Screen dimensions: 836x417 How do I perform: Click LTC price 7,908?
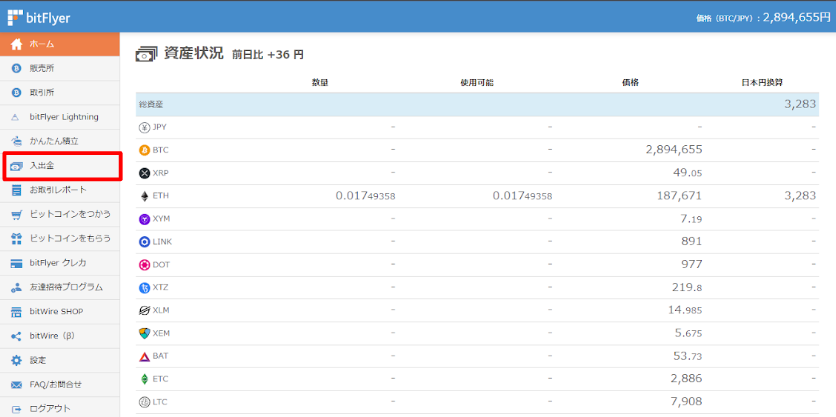tap(685, 402)
